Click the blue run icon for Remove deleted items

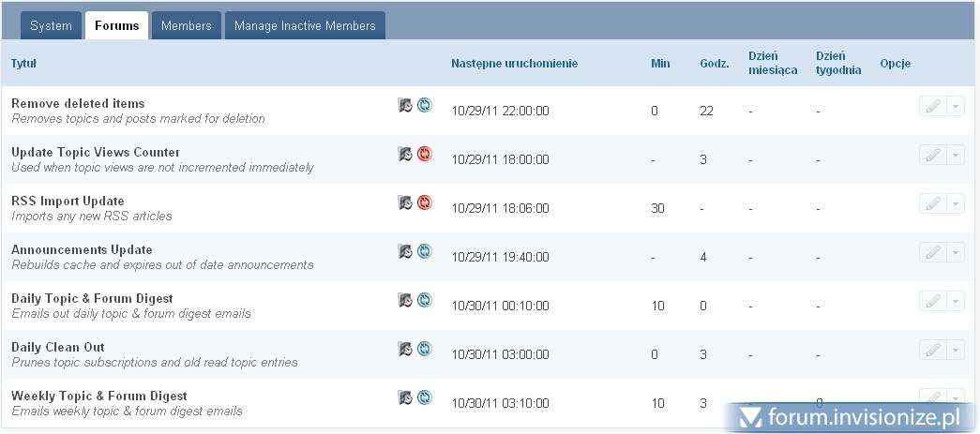[424, 105]
